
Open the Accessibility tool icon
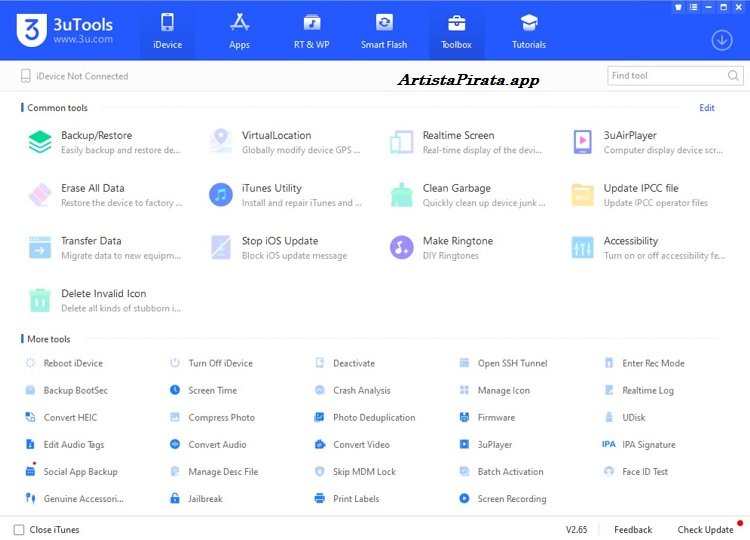(x=583, y=247)
